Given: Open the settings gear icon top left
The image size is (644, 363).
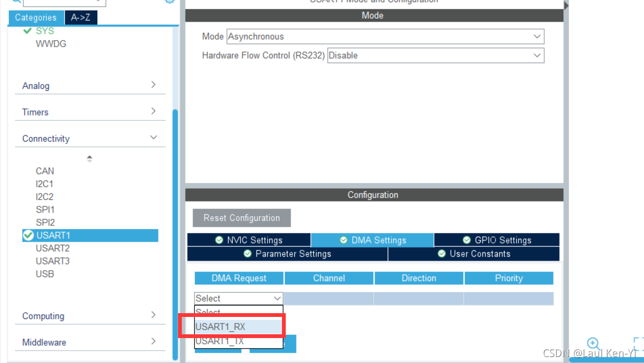Looking at the screenshot, I should (x=169, y=2).
